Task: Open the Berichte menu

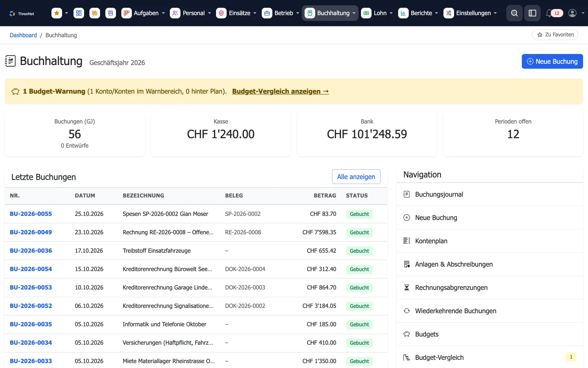Action: [418, 13]
